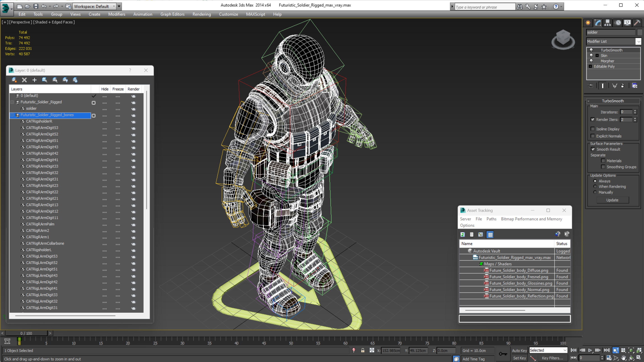Toggle the Render Iters checkbox
644x362 pixels.
point(593,119)
